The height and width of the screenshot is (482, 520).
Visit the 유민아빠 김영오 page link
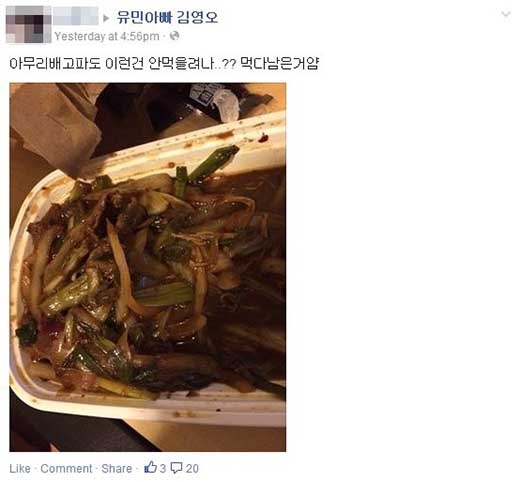[x=167, y=17]
